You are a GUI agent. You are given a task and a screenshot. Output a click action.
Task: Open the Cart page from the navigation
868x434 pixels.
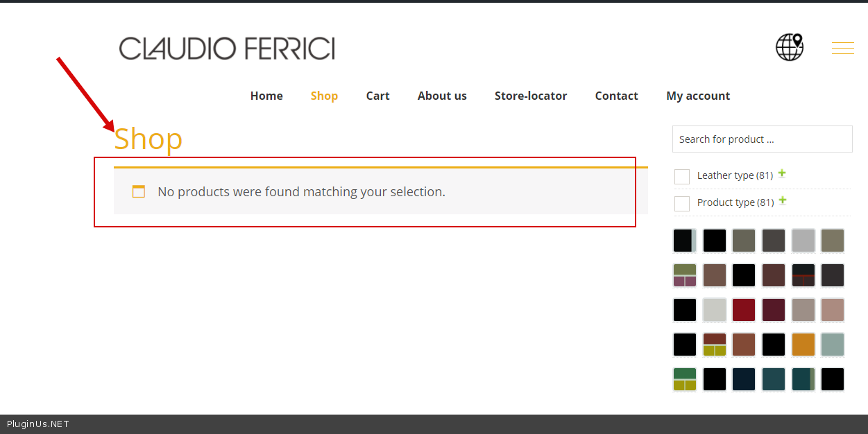pyautogui.click(x=377, y=96)
